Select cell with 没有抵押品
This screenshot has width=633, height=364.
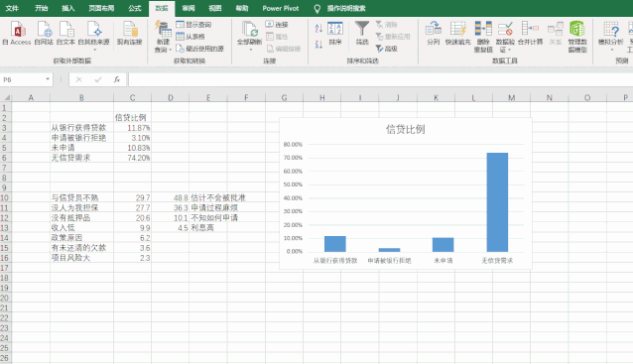(x=81, y=217)
